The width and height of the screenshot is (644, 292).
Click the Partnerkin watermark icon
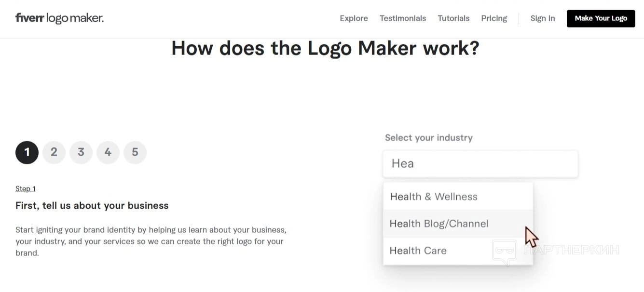505,252
